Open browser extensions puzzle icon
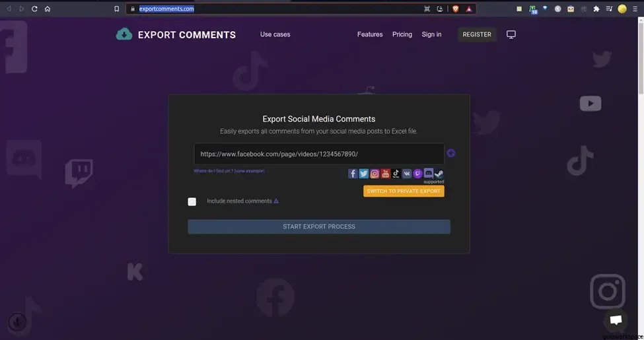The height and width of the screenshot is (340, 644). coord(596,9)
